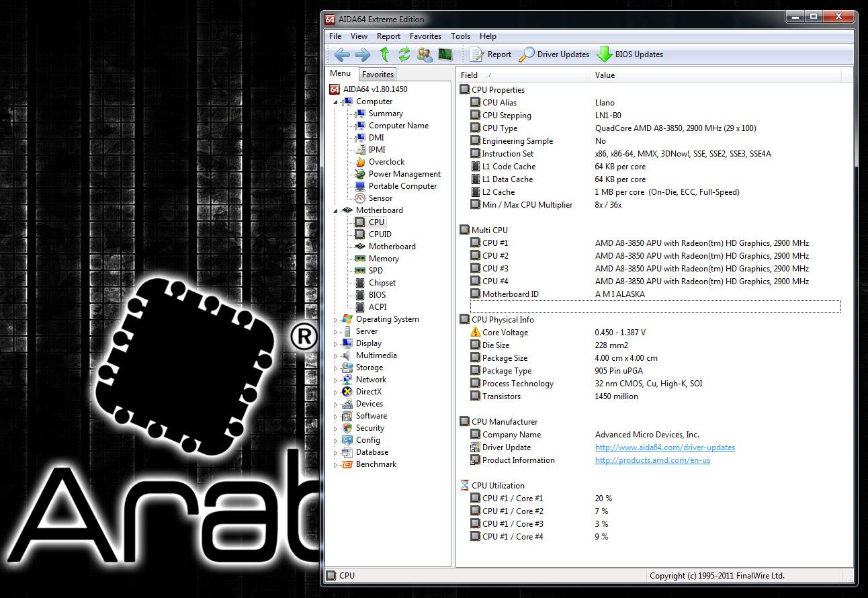
Task: Click the Sensor gauge icon
Action: coord(360,198)
